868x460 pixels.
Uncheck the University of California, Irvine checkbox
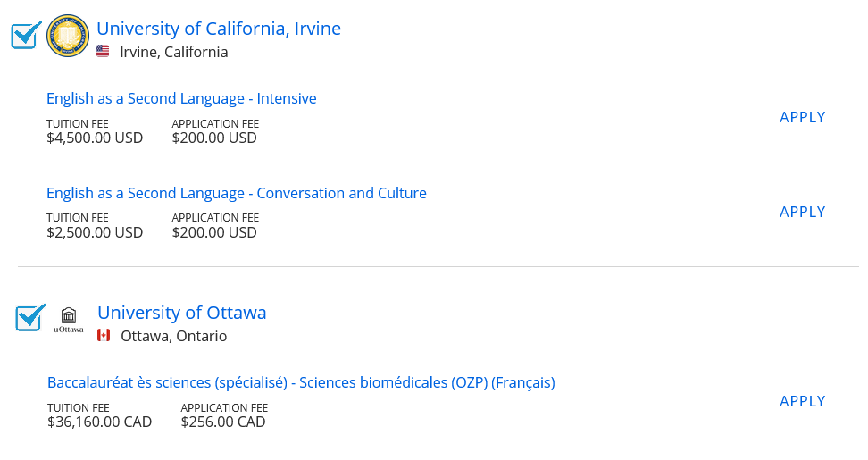(25, 36)
